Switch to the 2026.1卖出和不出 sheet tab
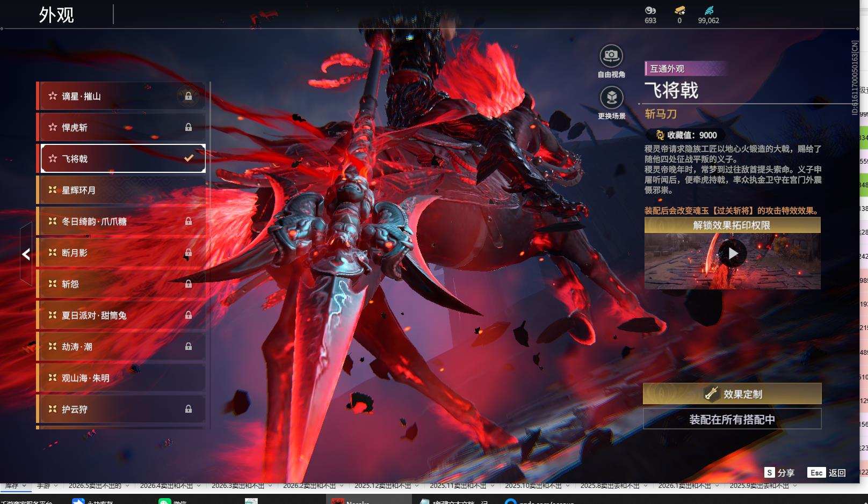 685,486
